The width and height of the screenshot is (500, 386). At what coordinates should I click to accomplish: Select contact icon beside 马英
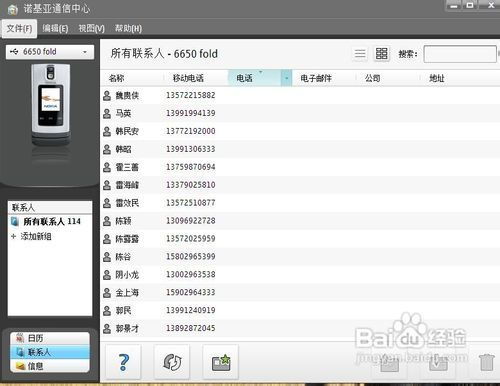(x=107, y=113)
